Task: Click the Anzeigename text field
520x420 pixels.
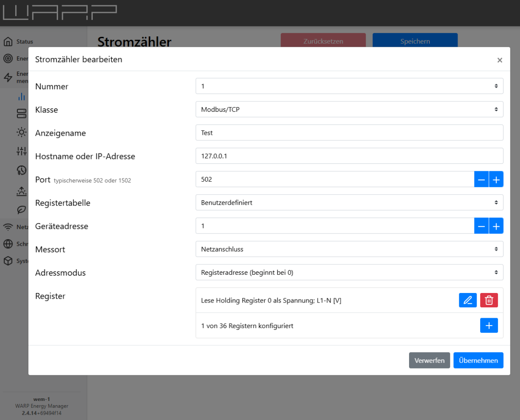Action: point(349,133)
